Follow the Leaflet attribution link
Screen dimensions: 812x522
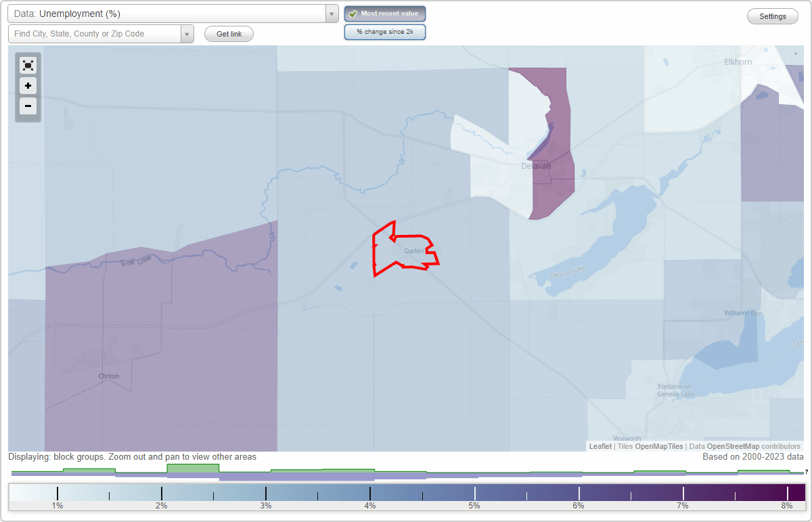point(600,446)
